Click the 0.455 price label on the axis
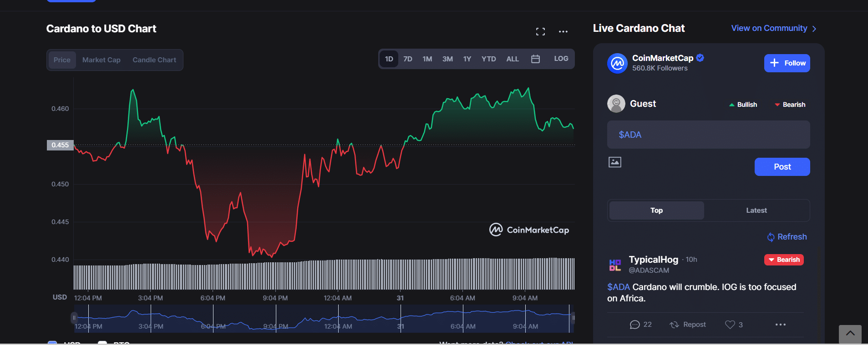Viewport: 868px width, 345px height. tap(60, 145)
